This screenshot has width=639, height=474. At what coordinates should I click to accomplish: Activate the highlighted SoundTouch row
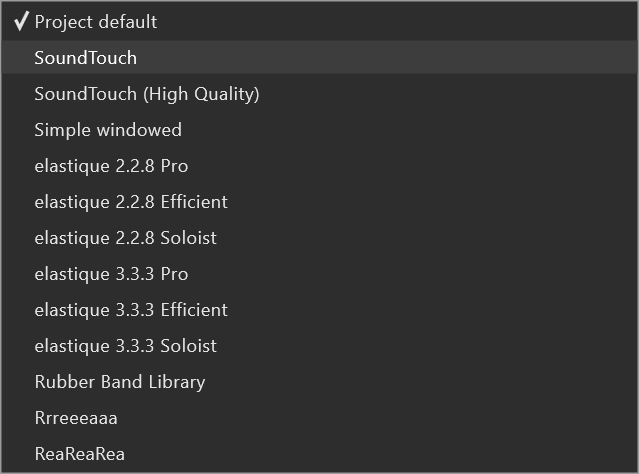[320, 58]
